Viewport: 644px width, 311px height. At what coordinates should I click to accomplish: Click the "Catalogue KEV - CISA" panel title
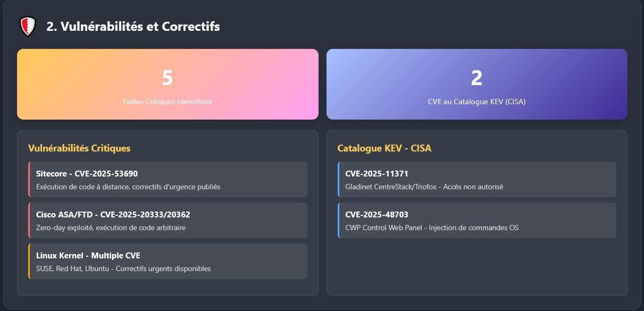click(x=384, y=148)
